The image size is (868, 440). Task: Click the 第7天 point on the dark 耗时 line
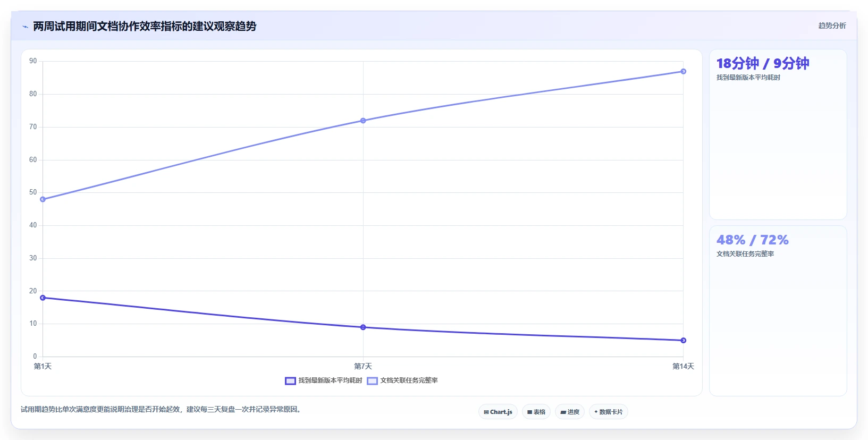coord(363,327)
